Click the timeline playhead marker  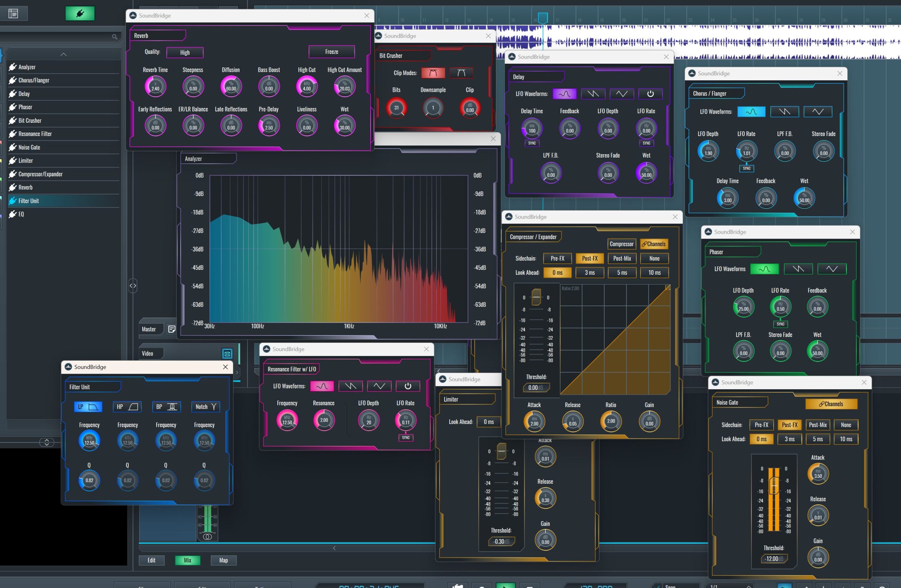(x=543, y=18)
